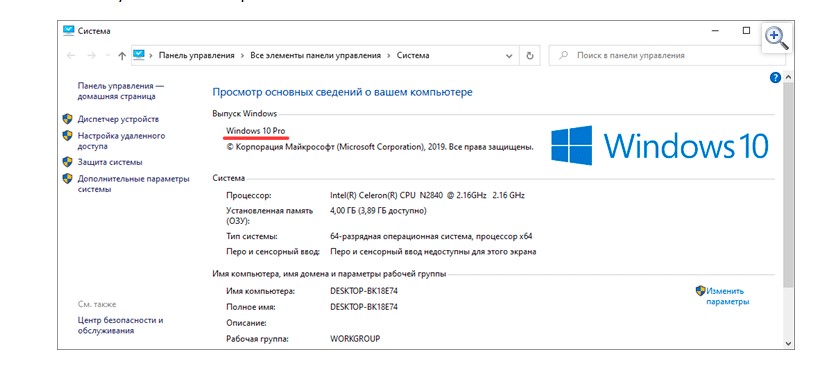Go up one level with the up arrow
This screenshot has width=835, height=372.
pos(122,55)
